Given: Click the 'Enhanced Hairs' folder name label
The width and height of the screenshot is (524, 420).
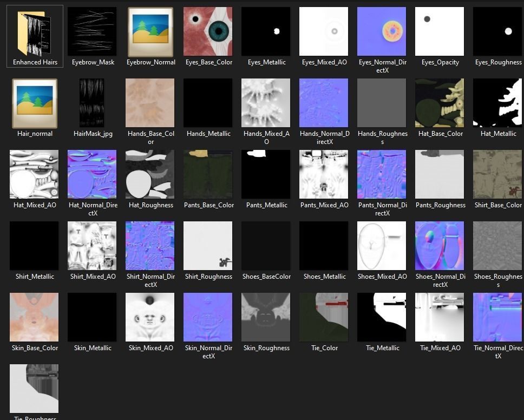Looking at the screenshot, I should tap(35, 62).
